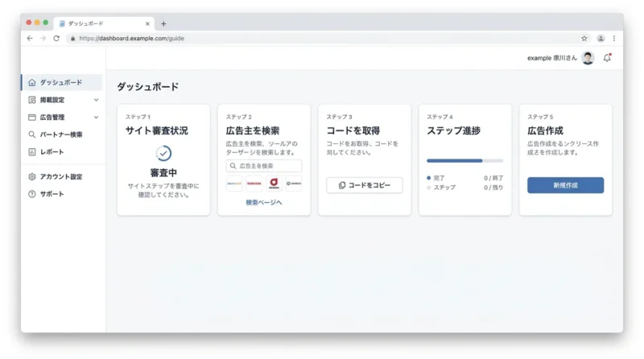Click the padlock icon in address bar
Image resolution: width=644 pixels, height=359 pixels.
point(72,38)
